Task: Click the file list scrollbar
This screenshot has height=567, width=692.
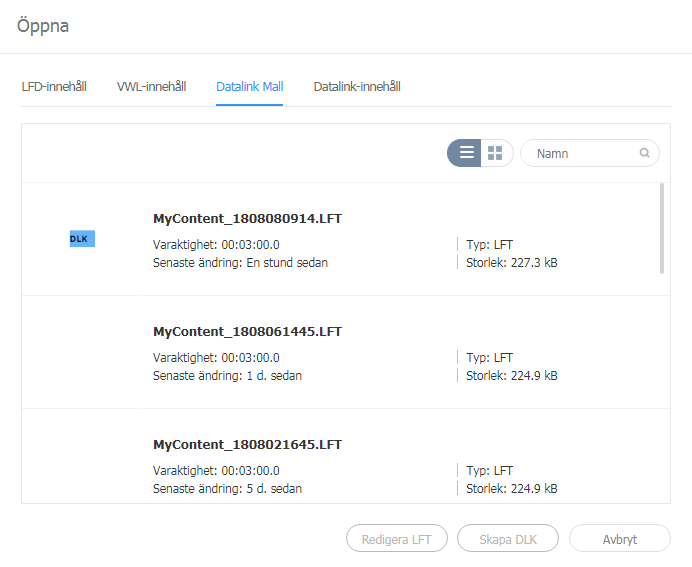Action: click(661, 228)
